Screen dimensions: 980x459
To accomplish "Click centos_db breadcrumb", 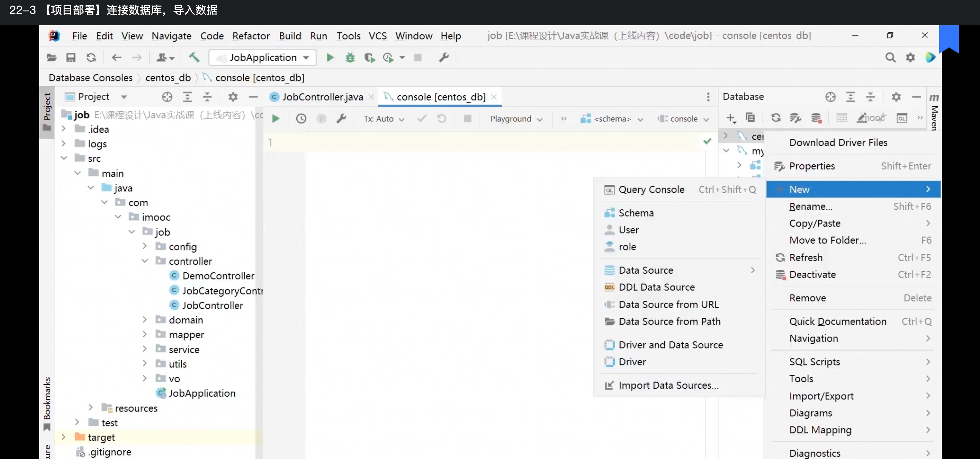I will pyautogui.click(x=168, y=77).
